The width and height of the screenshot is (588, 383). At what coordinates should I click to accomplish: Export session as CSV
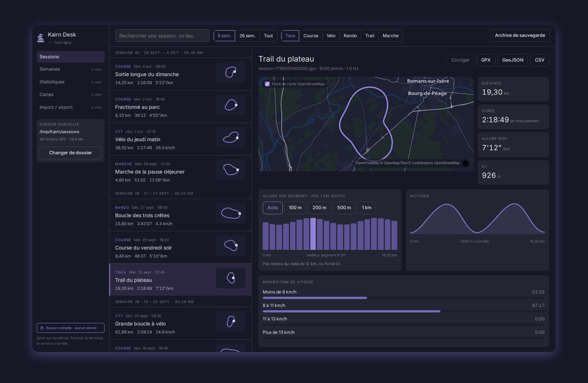point(539,60)
